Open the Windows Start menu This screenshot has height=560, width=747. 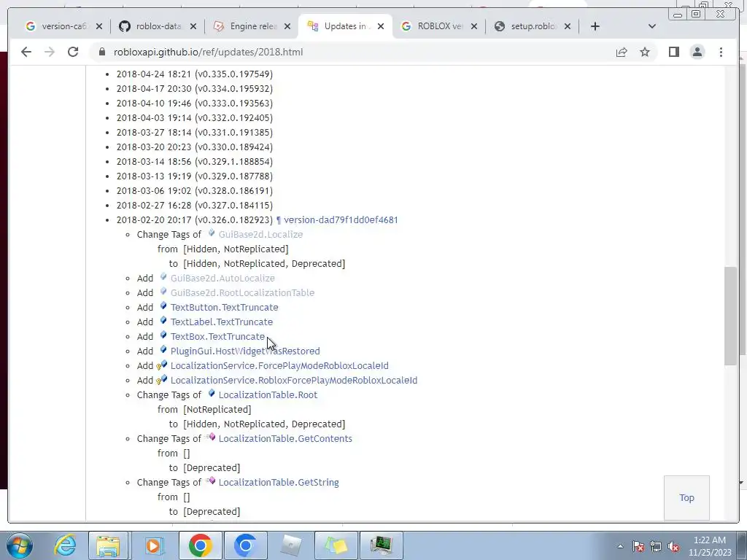(19, 545)
